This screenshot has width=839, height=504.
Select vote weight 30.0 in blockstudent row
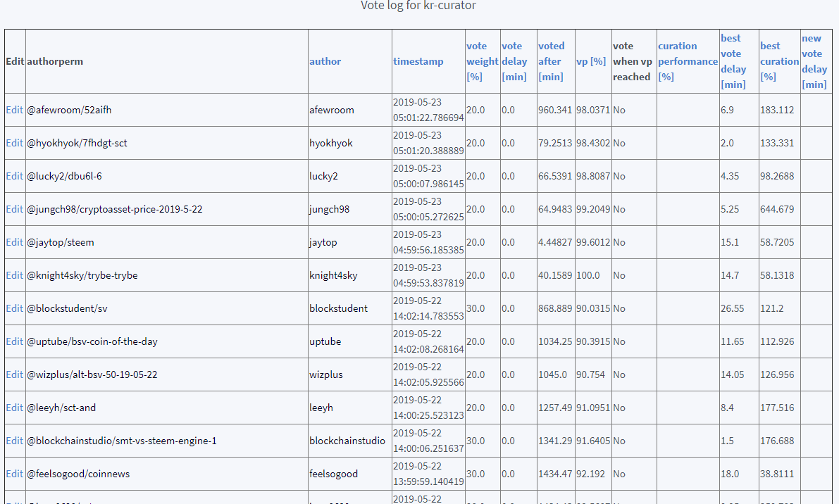point(476,309)
